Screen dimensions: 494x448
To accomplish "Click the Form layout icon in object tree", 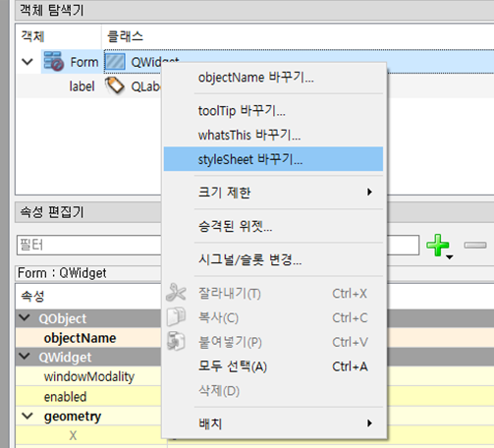I will pyautogui.click(x=53, y=61).
